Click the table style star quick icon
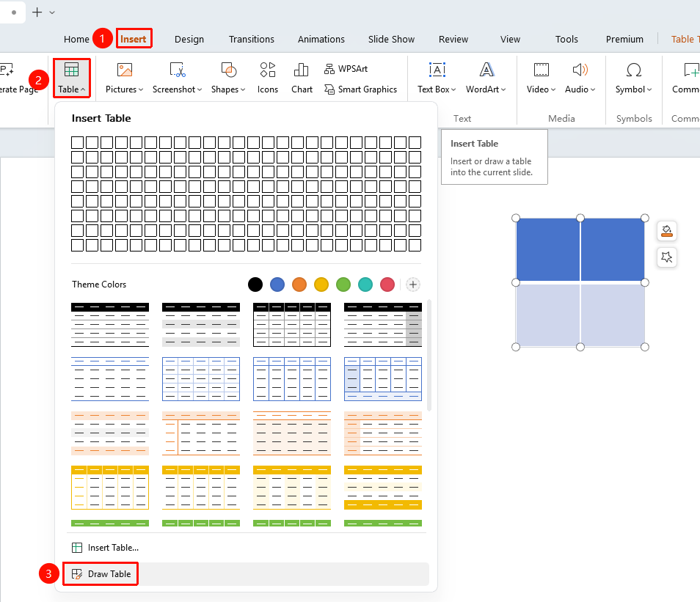Image resolution: width=700 pixels, height=602 pixels. pos(666,257)
